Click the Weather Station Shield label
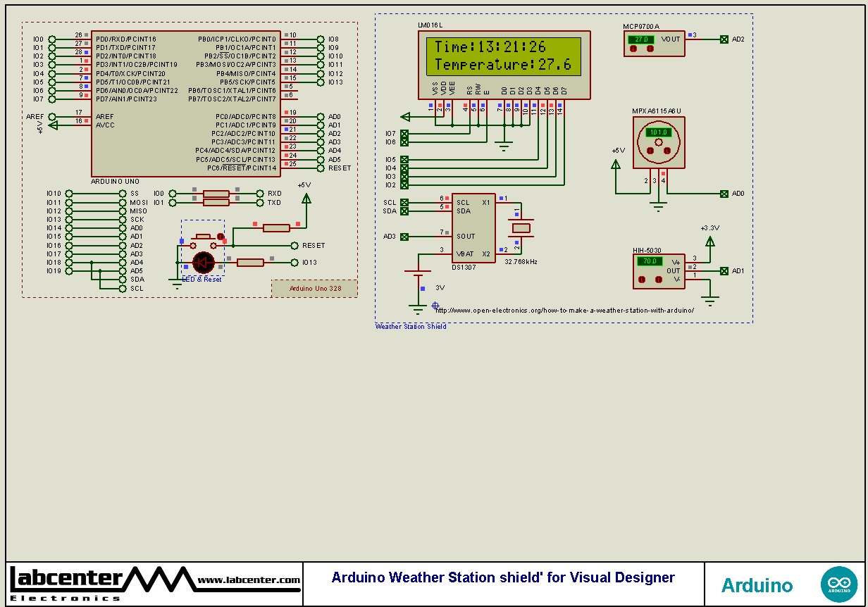The height and width of the screenshot is (607, 868). click(411, 326)
